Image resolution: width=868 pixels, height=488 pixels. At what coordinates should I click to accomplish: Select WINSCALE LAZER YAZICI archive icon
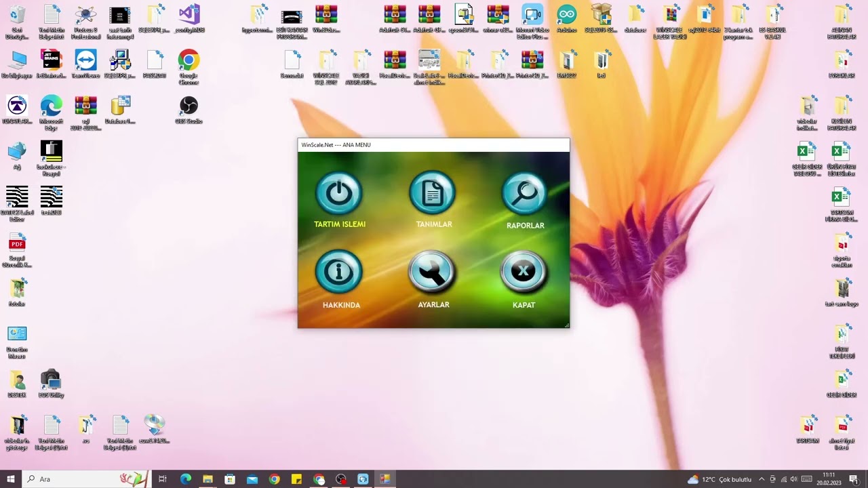point(670,21)
